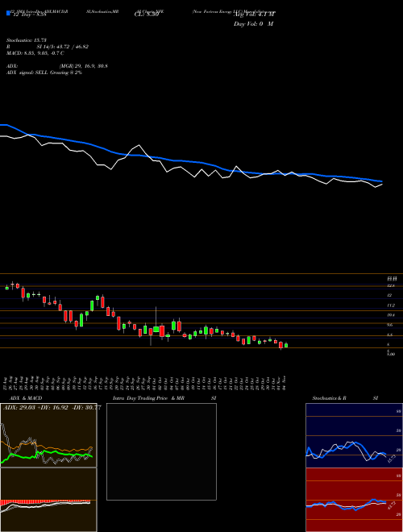This screenshot has width=403, height=532.
Task: Click the red RSI chart panel
Action: tap(354, 500)
